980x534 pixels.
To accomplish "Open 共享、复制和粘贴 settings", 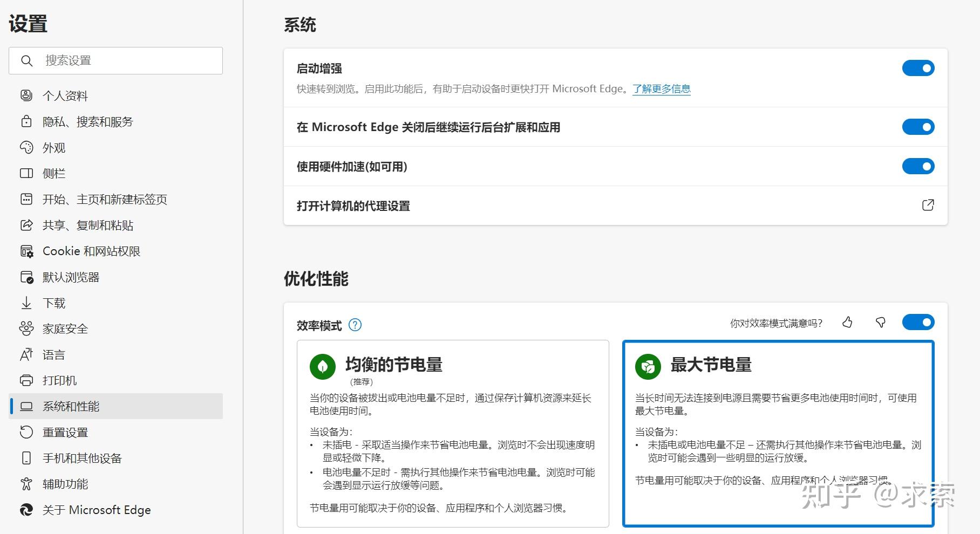I will 116,225.
